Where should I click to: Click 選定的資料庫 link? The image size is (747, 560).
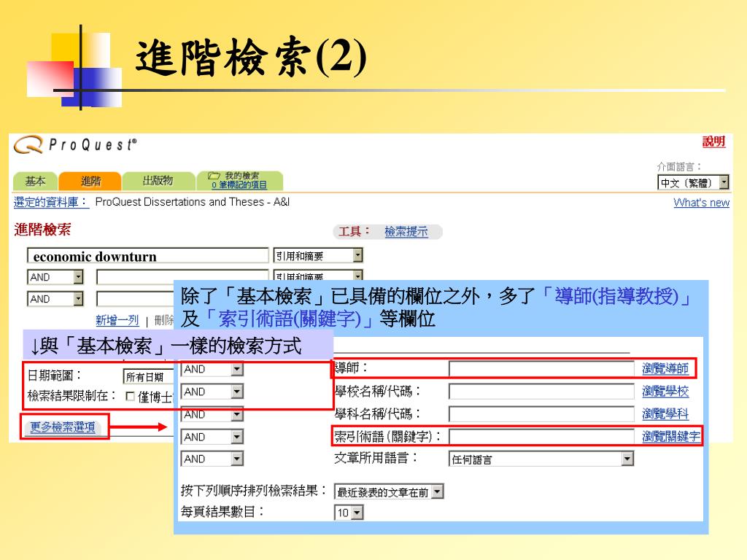click(51, 202)
